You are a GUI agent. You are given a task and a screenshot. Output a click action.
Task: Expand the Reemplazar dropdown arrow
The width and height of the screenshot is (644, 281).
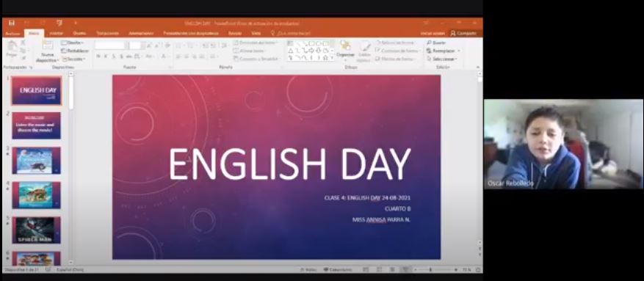[459, 51]
